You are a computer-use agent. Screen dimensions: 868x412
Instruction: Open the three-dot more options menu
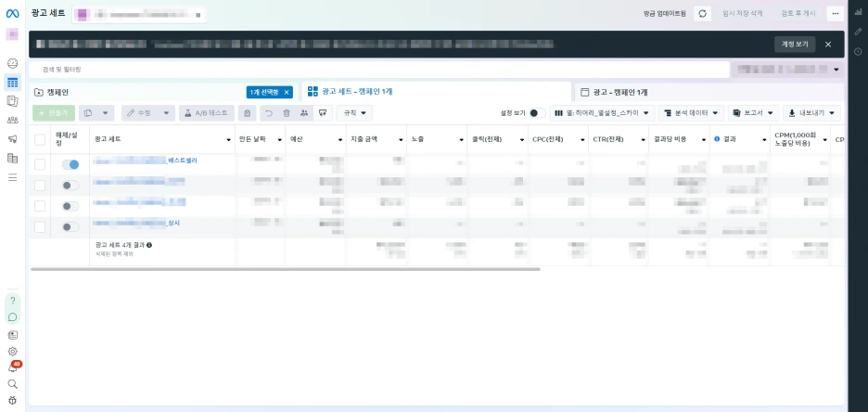tap(835, 14)
